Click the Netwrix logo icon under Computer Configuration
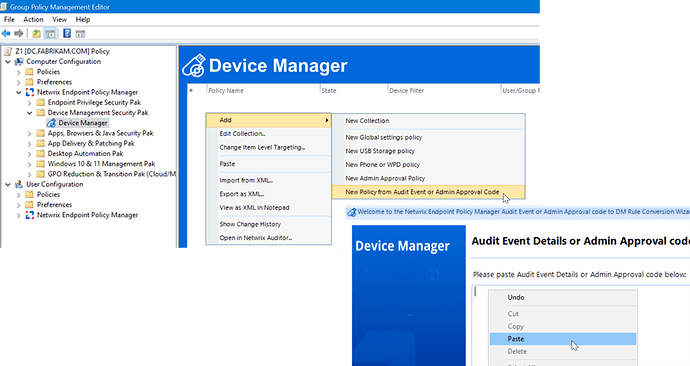690x366 pixels. (30, 92)
